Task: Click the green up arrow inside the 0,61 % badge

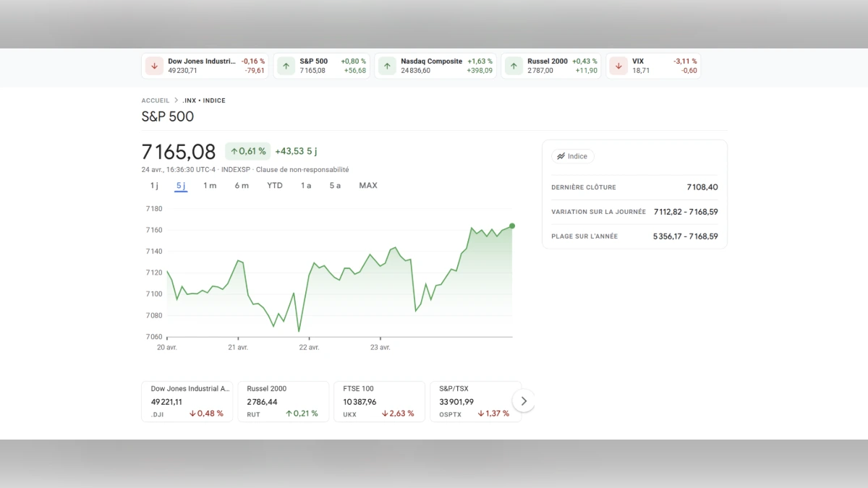Action: pyautogui.click(x=233, y=150)
